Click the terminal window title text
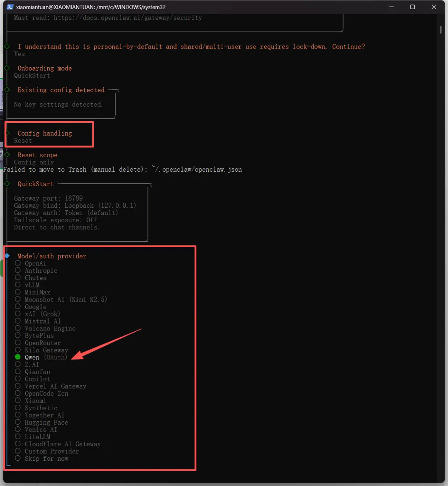The height and width of the screenshot is (486, 448). click(91, 7)
